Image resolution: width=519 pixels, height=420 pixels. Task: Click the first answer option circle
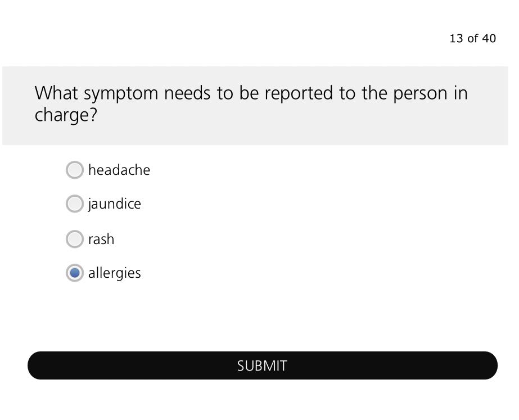(74, 170)
